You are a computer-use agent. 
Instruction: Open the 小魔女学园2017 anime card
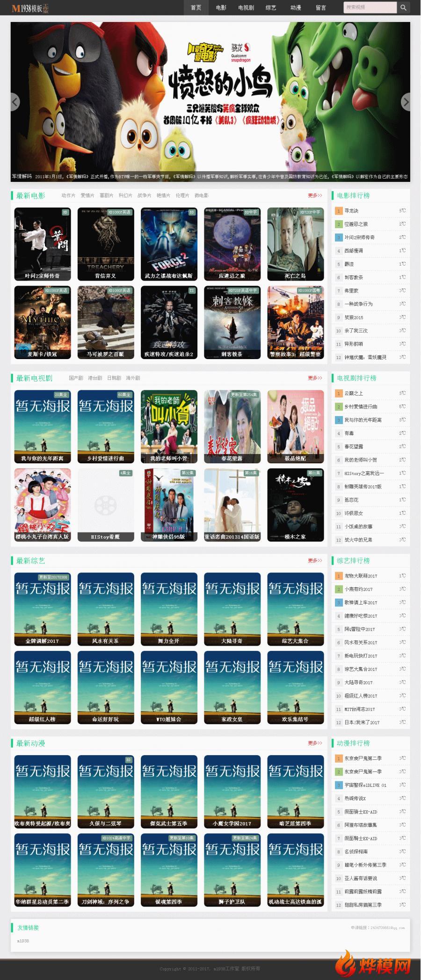(x=232, y=792)
